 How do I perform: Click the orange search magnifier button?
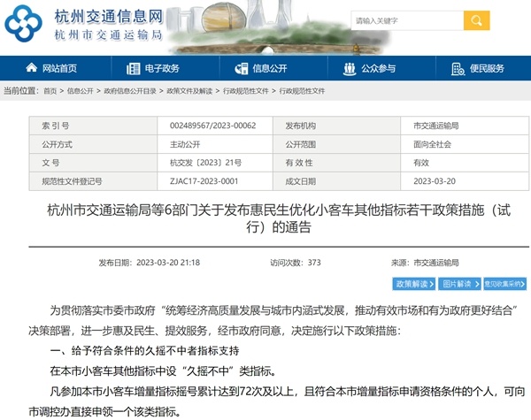coord(476,20)
